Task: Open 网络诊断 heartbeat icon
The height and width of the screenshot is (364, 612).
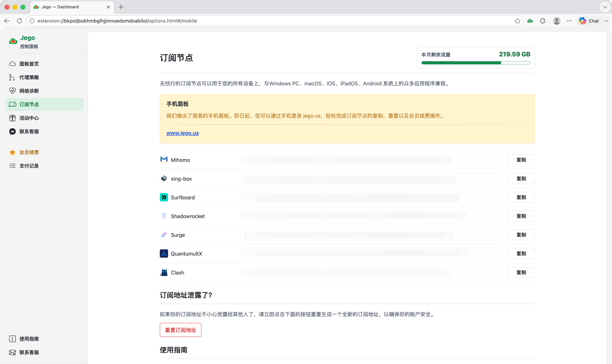Action: coord(13,91)
